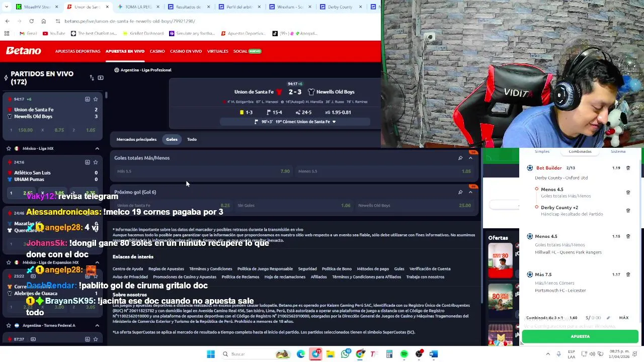Pick Menos 5.5 at odds 1.05
The width and height of the screenshot is (644, 362).
click(x=384, y=171)
